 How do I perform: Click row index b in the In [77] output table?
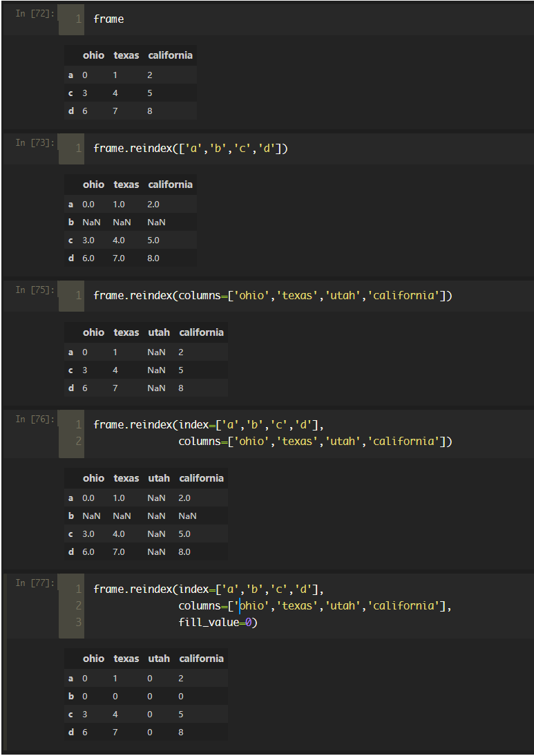71,696
